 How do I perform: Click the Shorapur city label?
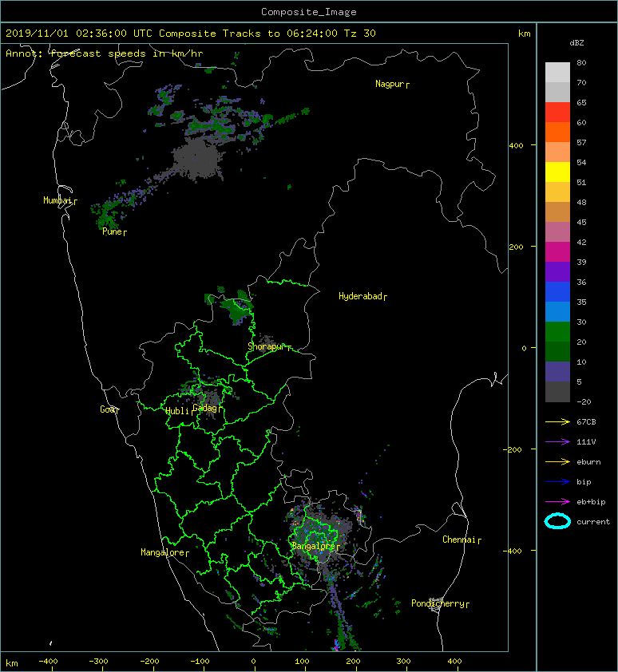pos(269,346)
